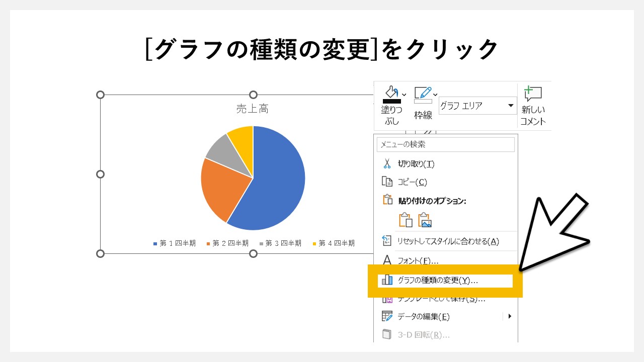Click the リセットしてスタイルに合わせる reset icon
The height and width of the screenshot is (362, 644).
tap(387, 241)
